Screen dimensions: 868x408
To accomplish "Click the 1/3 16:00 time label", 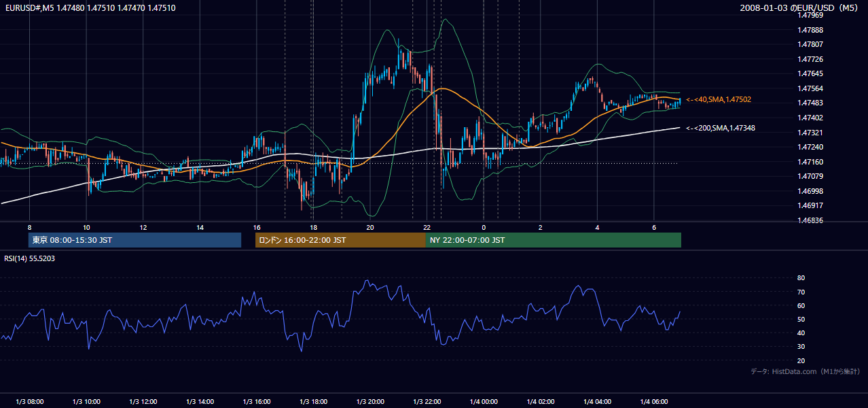I will tap(257, 402).
